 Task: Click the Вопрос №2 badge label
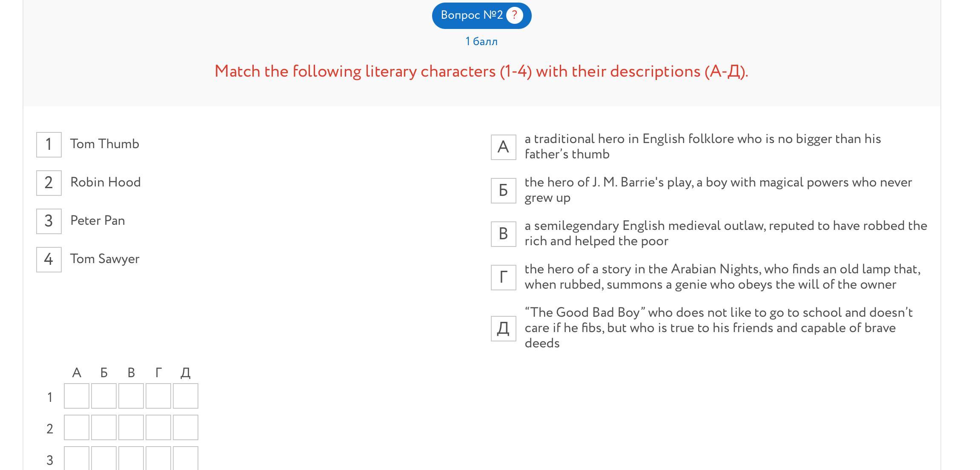point(472,16)
